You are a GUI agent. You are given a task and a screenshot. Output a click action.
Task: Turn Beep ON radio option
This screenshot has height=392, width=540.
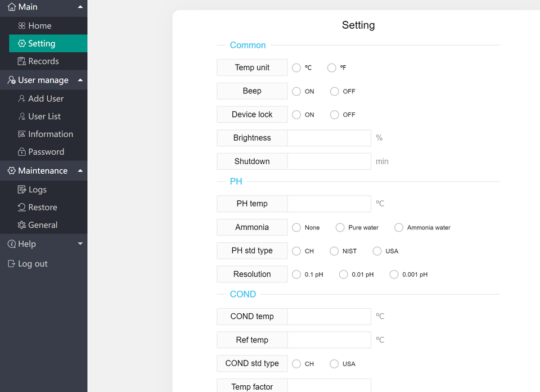(296, 91)
